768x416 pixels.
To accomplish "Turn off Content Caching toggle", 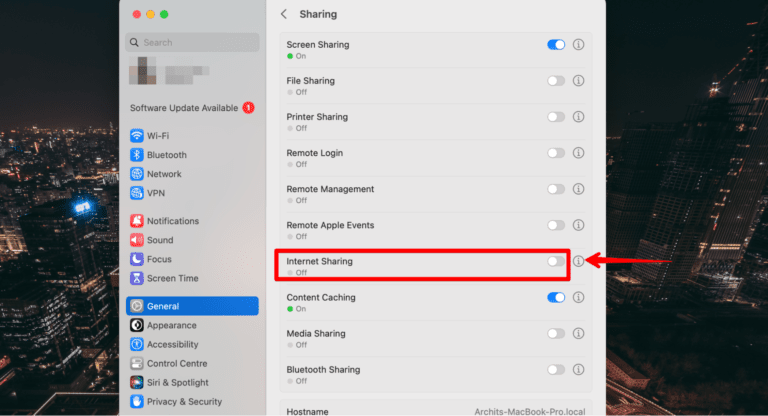I will [x=556, y=297].
